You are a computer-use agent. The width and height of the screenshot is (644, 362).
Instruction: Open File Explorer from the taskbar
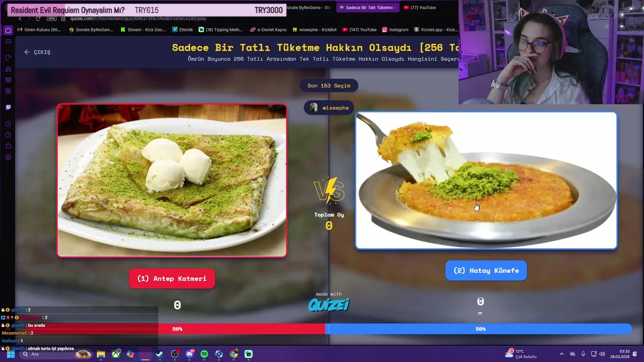tap(101, 354)
